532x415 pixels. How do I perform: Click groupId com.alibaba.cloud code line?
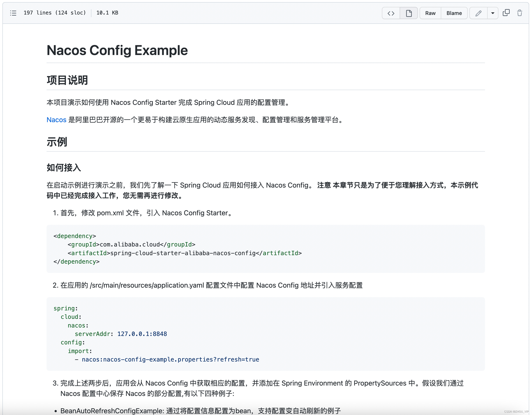(131, 245)
